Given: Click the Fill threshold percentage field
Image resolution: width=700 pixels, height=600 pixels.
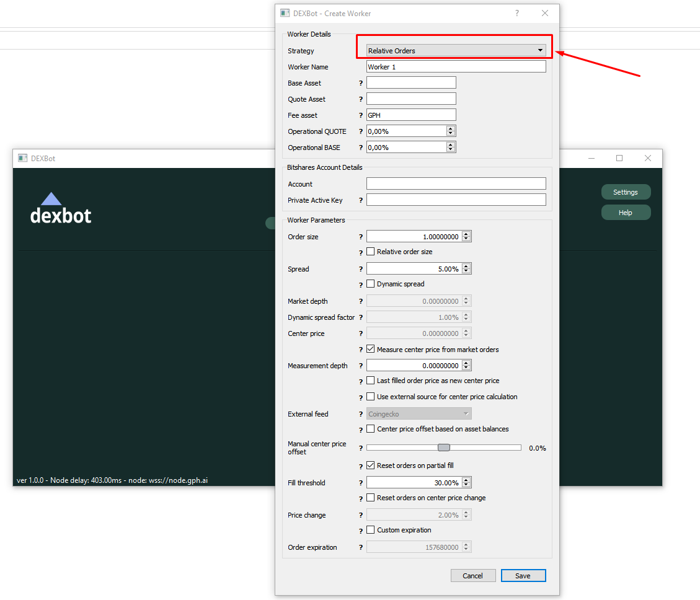Looking at the screenshot, I should [419, 482].
